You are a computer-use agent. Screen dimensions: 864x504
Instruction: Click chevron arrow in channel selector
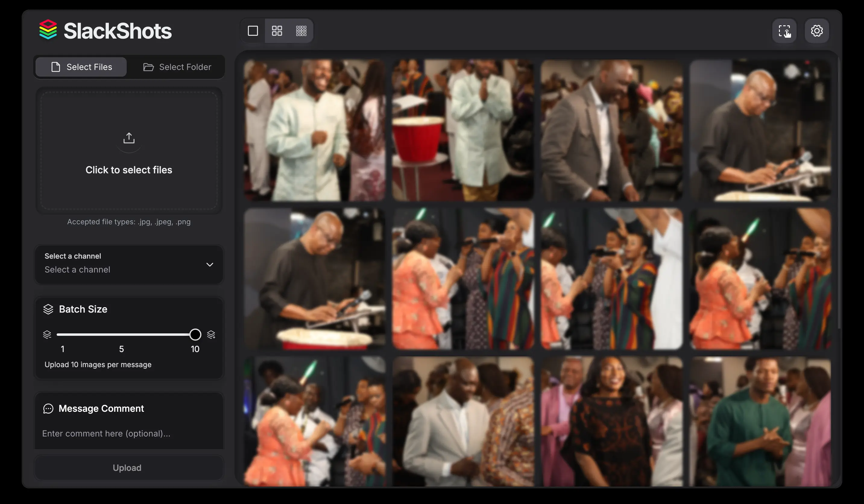pyautogui.click(x=210, y=264)
